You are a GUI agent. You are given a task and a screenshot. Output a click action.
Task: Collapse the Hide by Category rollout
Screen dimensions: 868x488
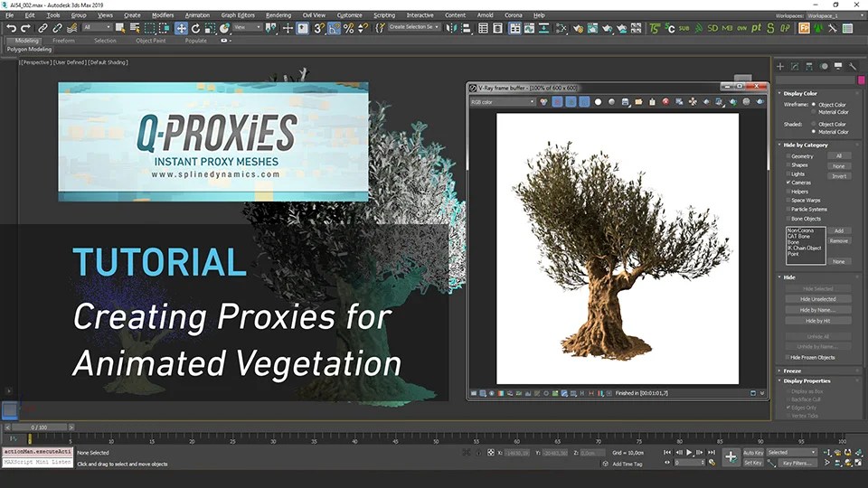[x=806, y=145]
